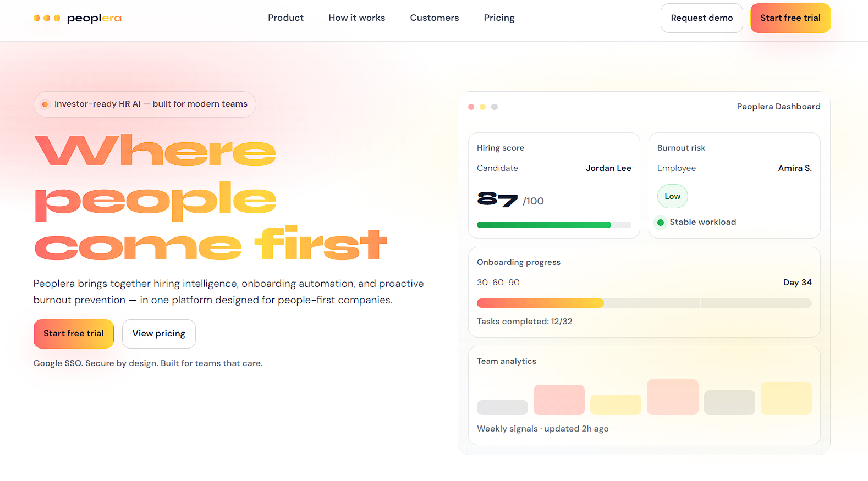Click the red window dot on dashboard

(471, 107)
